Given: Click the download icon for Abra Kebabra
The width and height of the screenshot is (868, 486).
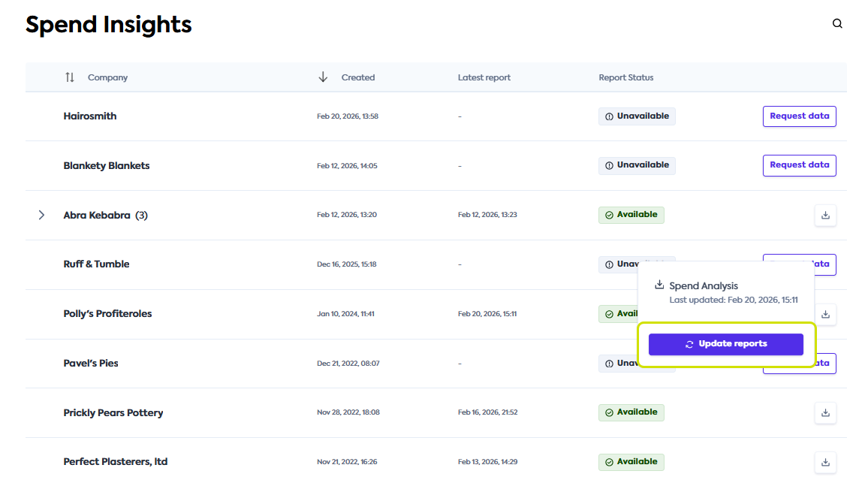Looking at the screenshot, I should click(x=825, y=215).
